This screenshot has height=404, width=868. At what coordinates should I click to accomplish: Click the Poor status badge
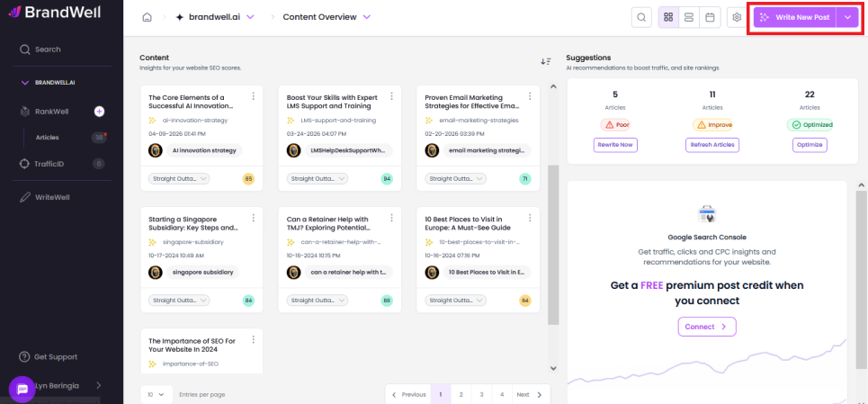click(615, 124)
